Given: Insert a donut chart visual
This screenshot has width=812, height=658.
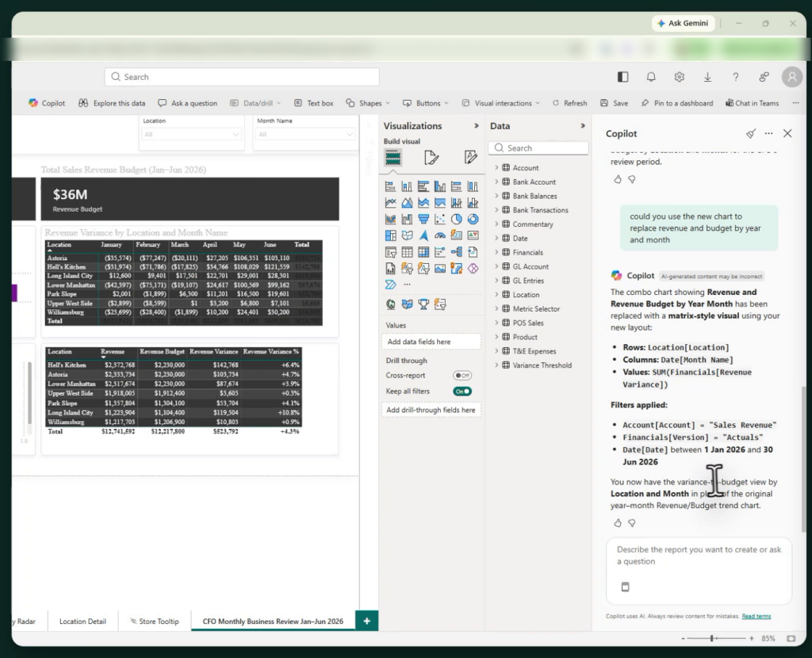Looking at the screenshot, I should click(x=473, y=219).
